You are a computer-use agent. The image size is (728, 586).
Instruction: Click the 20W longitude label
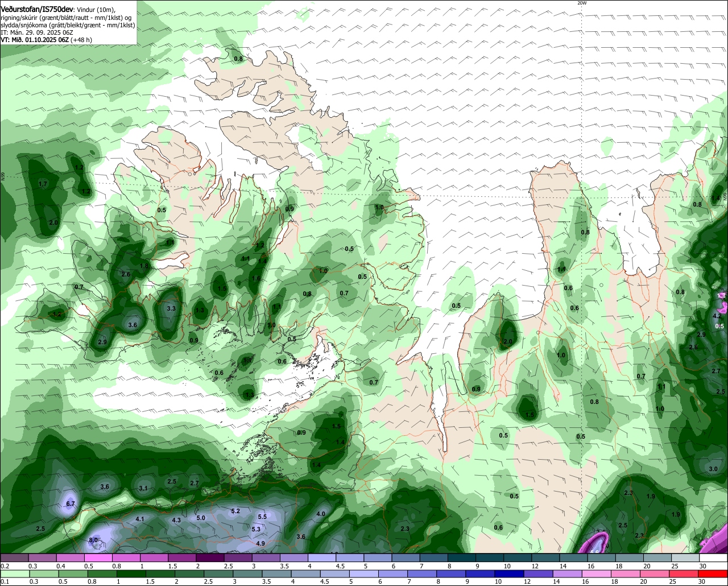[581, 3]
